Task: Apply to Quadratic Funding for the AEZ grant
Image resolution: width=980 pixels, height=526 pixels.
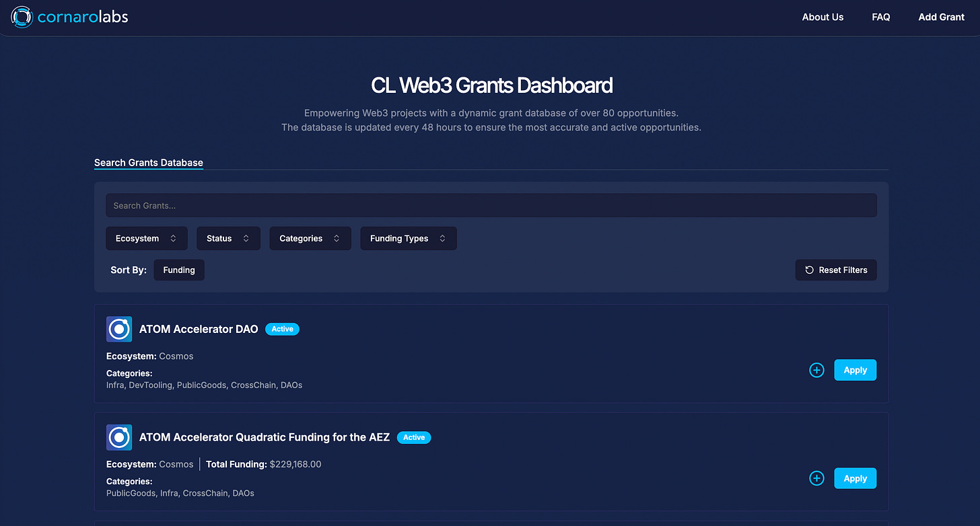Action: tap(855, 478)
